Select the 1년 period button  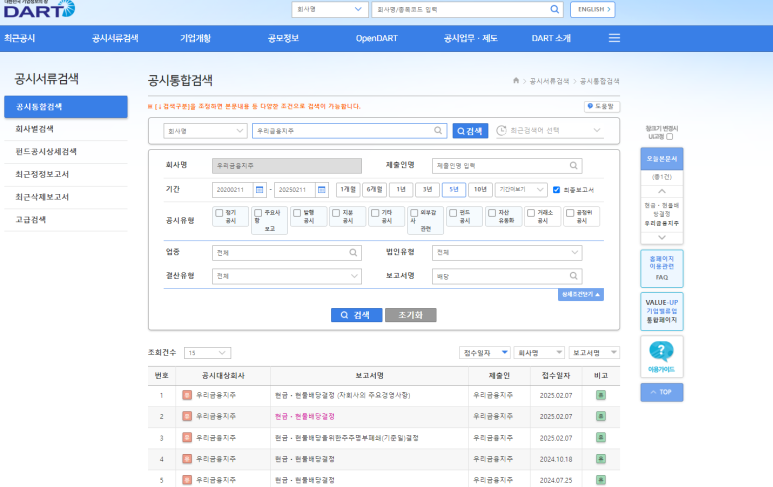(x=401, y=190)
